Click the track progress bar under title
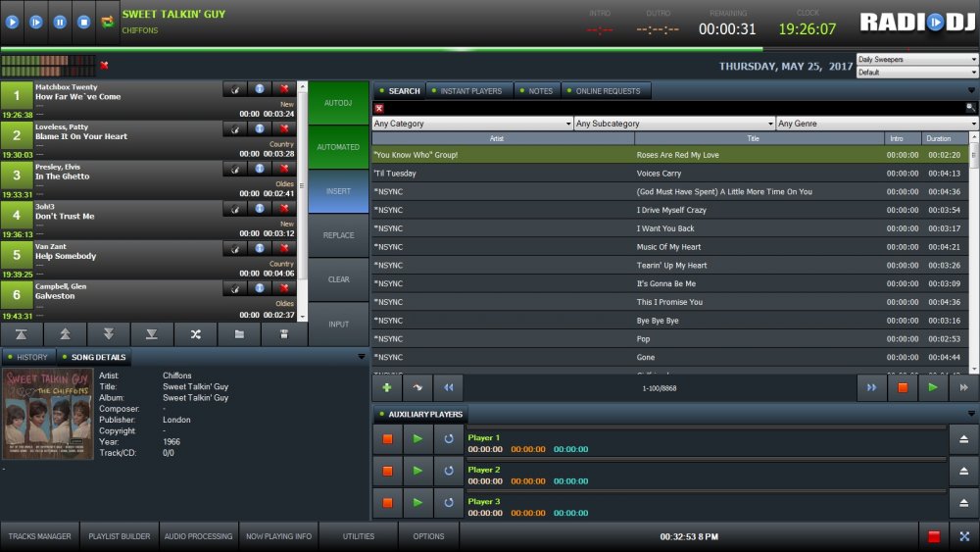 pyautogui.click(x=490, y=49)
